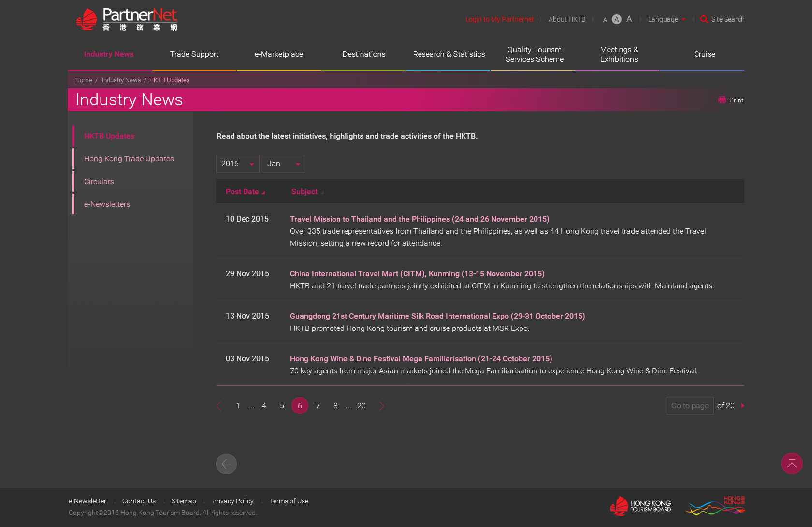Click the PartnerNet logo
The image size is (812, 527).
[127, 20]
